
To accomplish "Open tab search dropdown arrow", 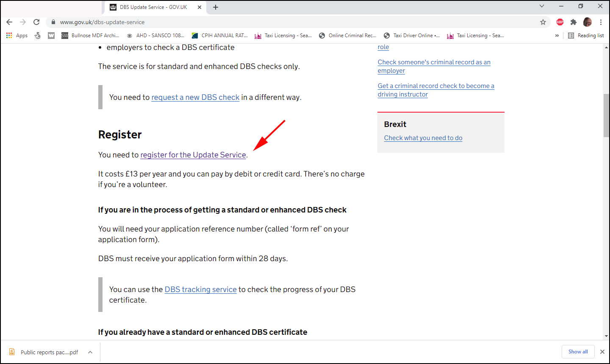I will click(541, 6).
